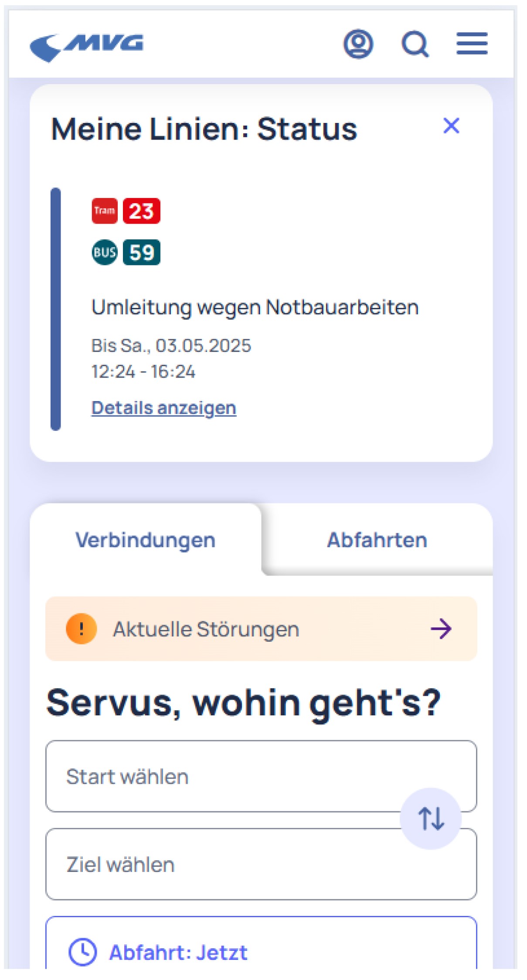Expand the Abfahrt: Jetzt time selector
Screen dimensions: 527x980
(261, 946)
